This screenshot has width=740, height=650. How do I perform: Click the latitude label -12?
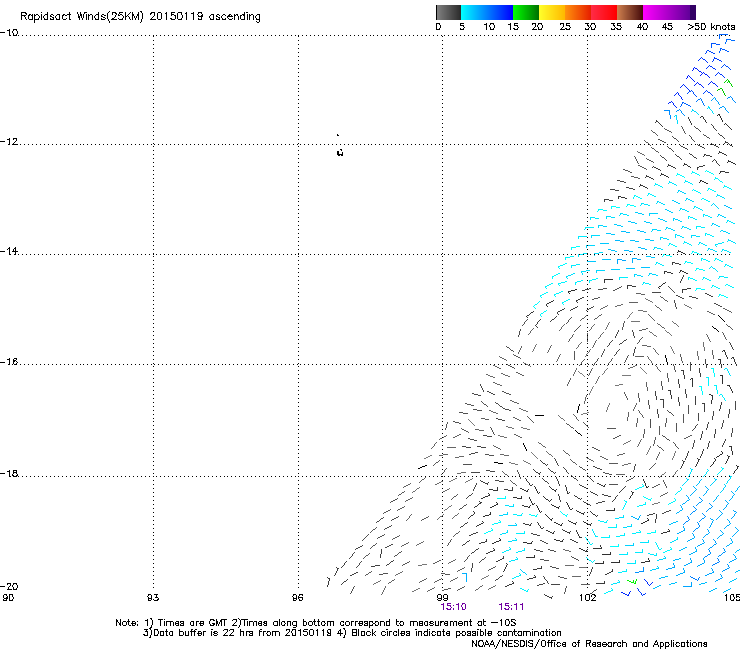click(x=9, y=142)
